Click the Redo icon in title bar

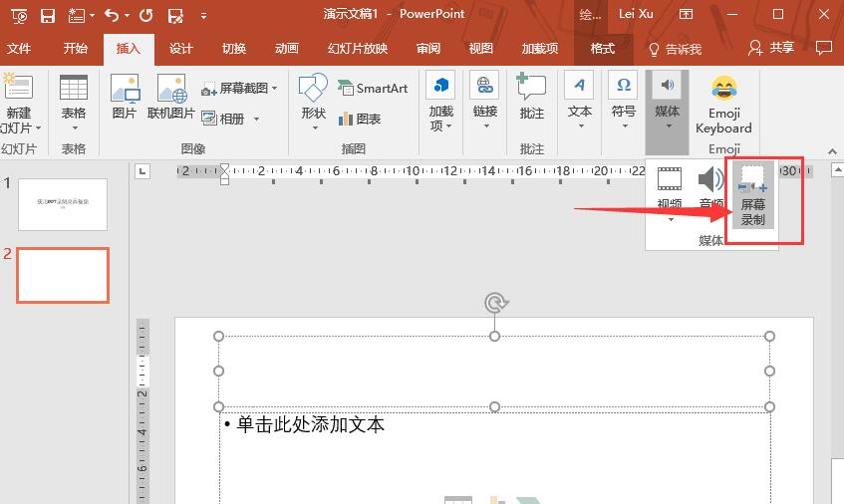(145, 16)
